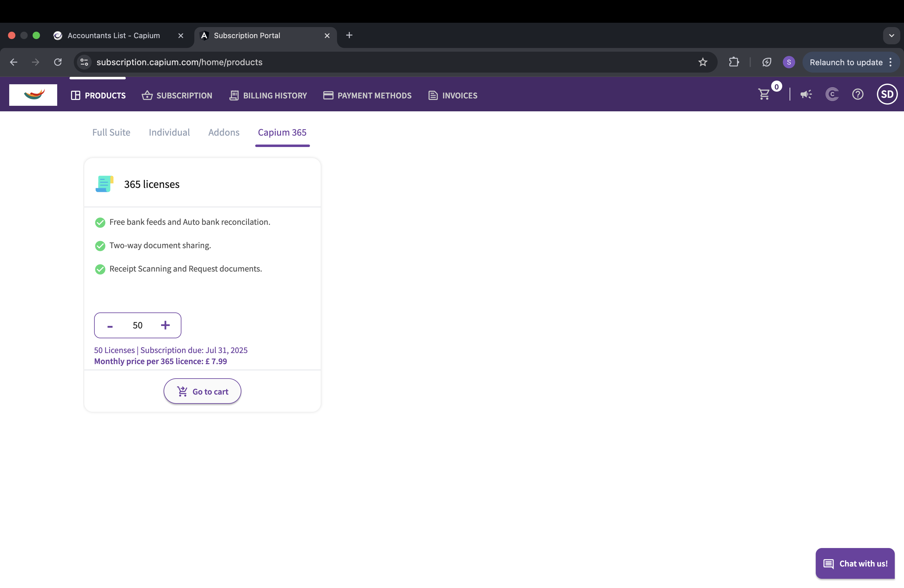Open Chrome three-dot menu
This screenshot has height=588, width=904.
tap(891, 62)
